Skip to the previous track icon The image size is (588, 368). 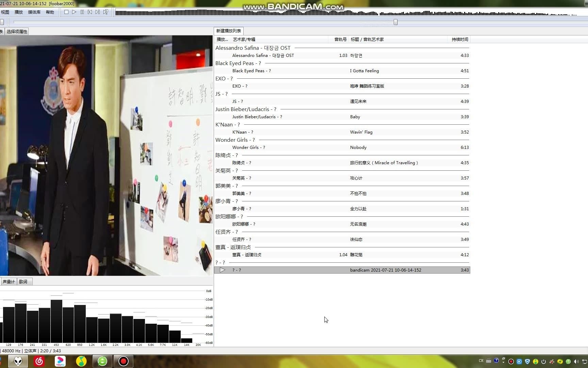(x=90, y=12)
